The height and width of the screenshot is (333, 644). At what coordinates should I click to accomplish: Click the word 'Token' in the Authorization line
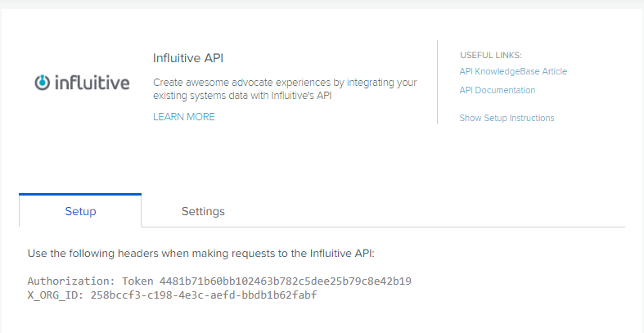click(137, 281)
